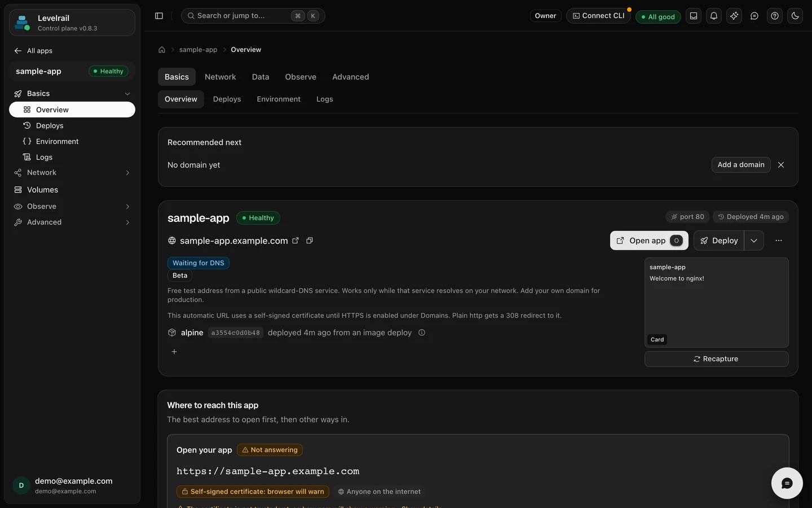Screen dimensions: 812x508
Task: Open the floating chat bubble button
Action: [787, 483]
